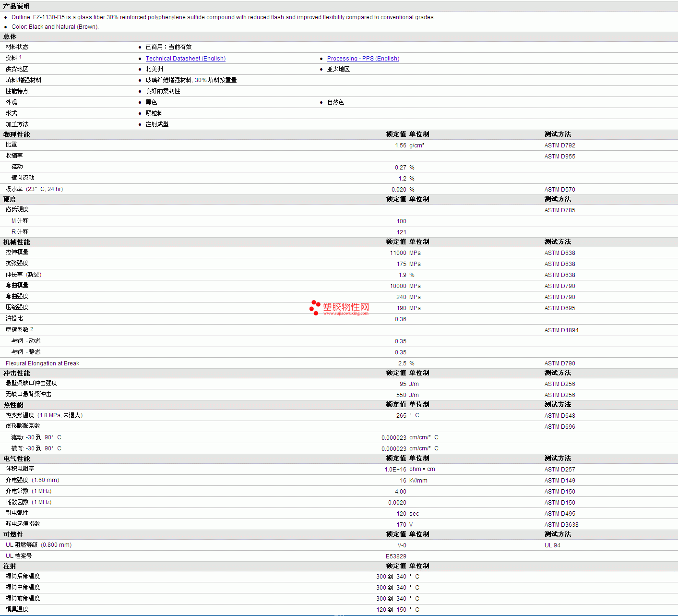The image size is (678, 616).
Task: Click the 注射成型 processing method entry
Action: (x=157, y=124)
